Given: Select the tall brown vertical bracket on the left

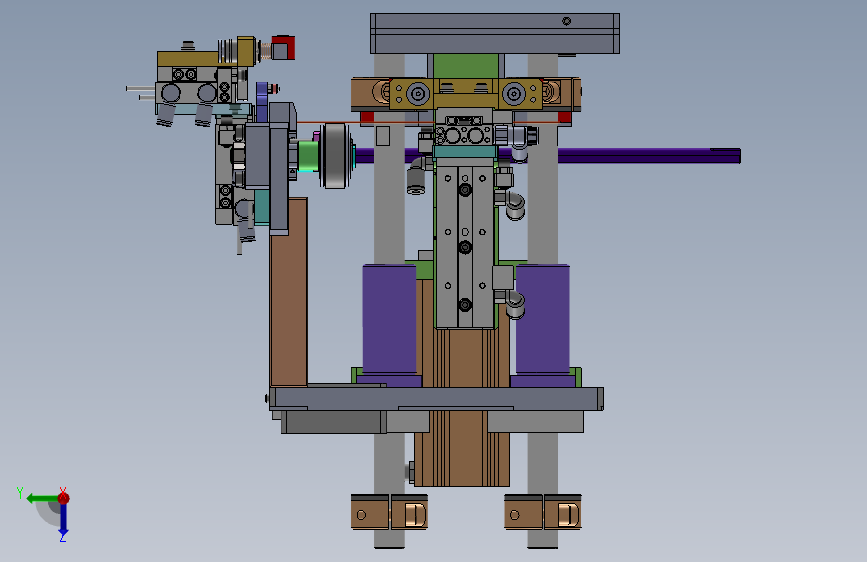Looking at the screenshot, I should (289, 292).
